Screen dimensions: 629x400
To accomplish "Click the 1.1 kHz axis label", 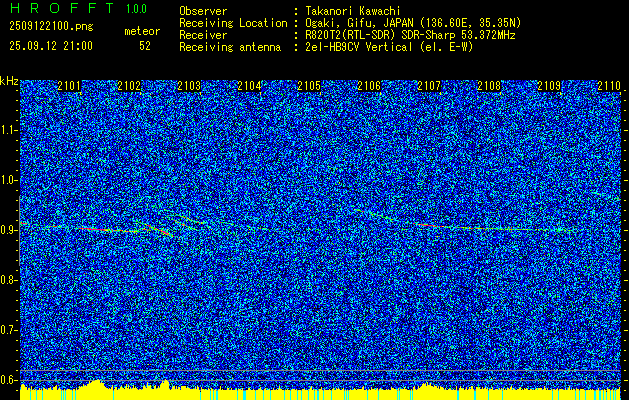I will (7, 131).
